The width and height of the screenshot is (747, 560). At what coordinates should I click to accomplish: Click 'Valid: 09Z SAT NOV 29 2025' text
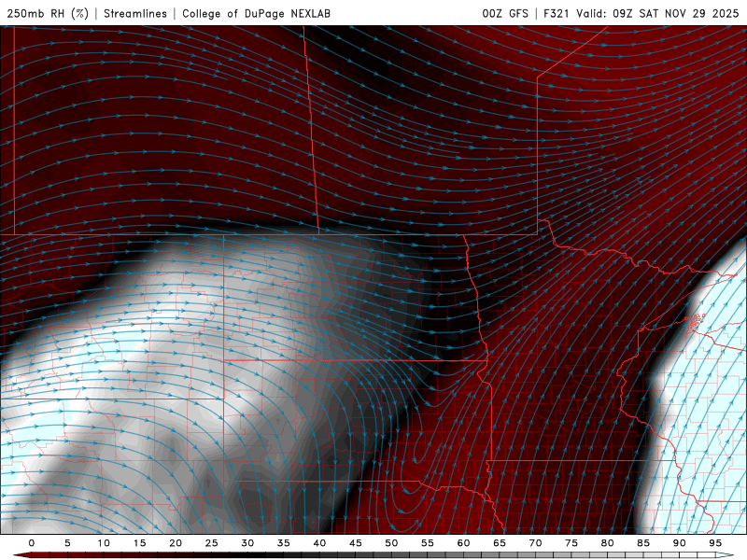tap(657, 13)
